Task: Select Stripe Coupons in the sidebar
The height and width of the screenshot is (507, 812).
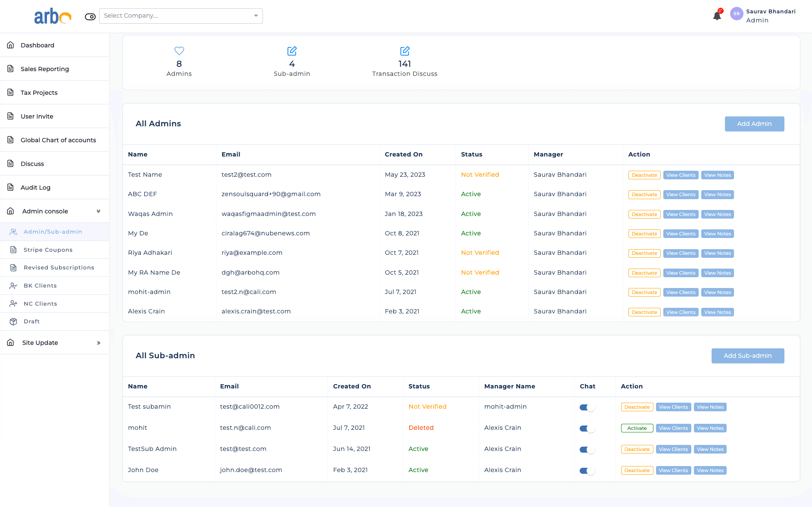Action: click(x=54, y=250)
